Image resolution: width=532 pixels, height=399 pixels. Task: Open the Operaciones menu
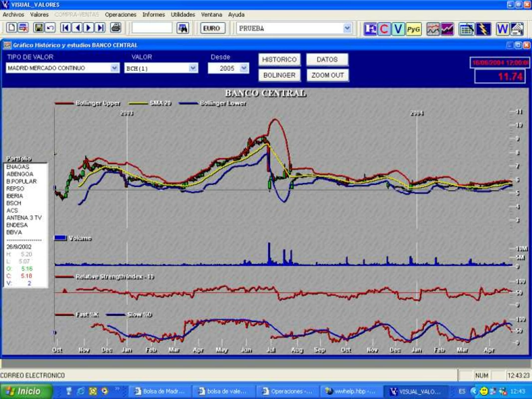tap(121, 14)
